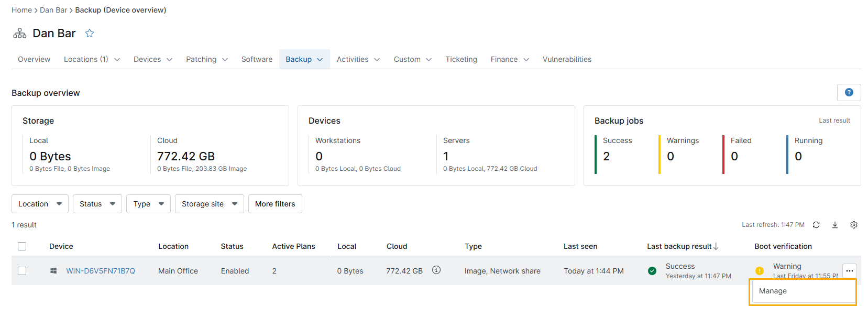Viewport: 868px width, 317px height.
Task: Open the WIN-D6V5FN71B7Q device link
Action: tap(101, 271)
